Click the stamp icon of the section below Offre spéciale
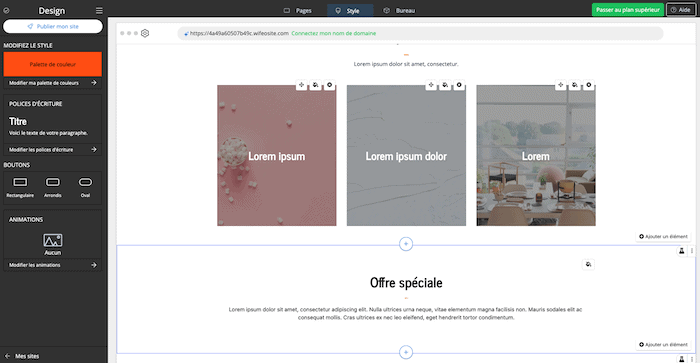The image size is (700, 363). [682, 359]
